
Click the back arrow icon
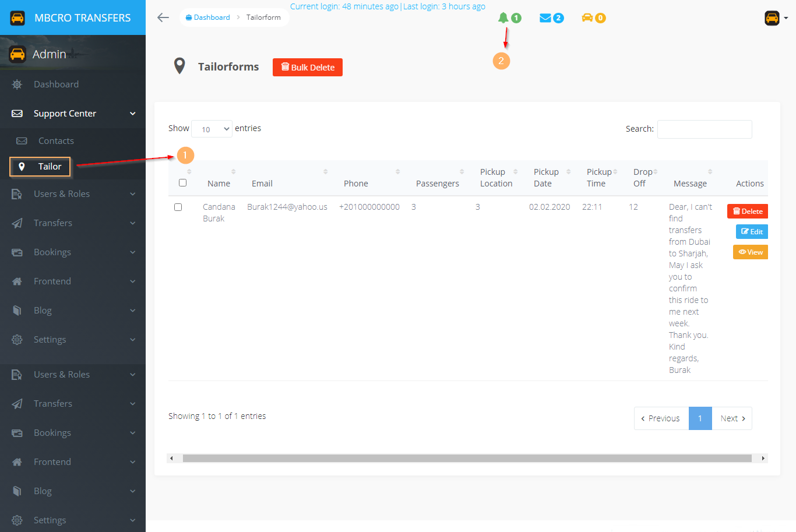163,17
